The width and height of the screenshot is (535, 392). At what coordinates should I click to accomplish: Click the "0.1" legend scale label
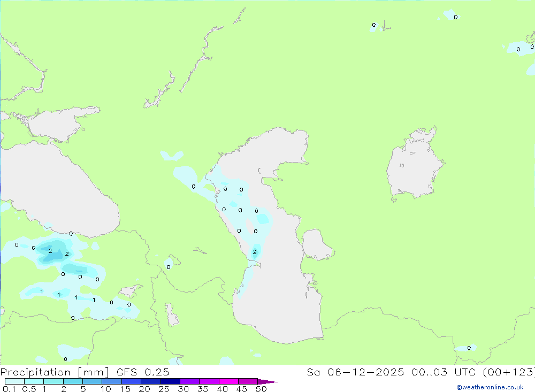pos(9,389)
